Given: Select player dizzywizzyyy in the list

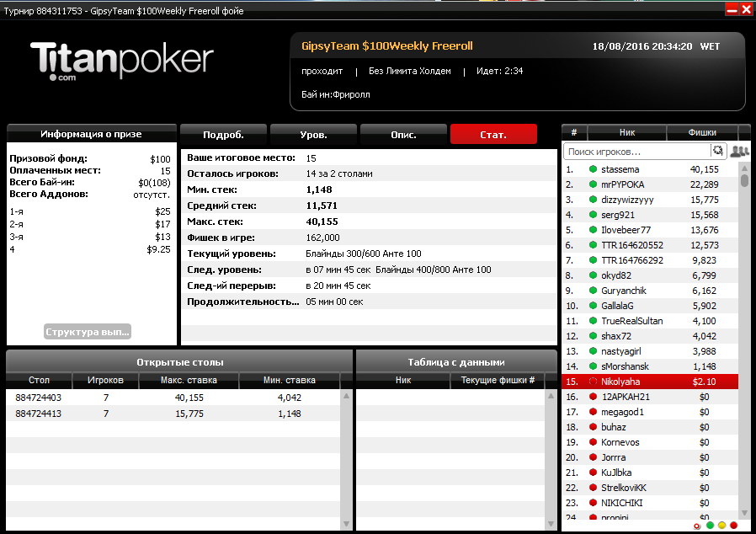Looking at the screenshot, I should (650, 200).
